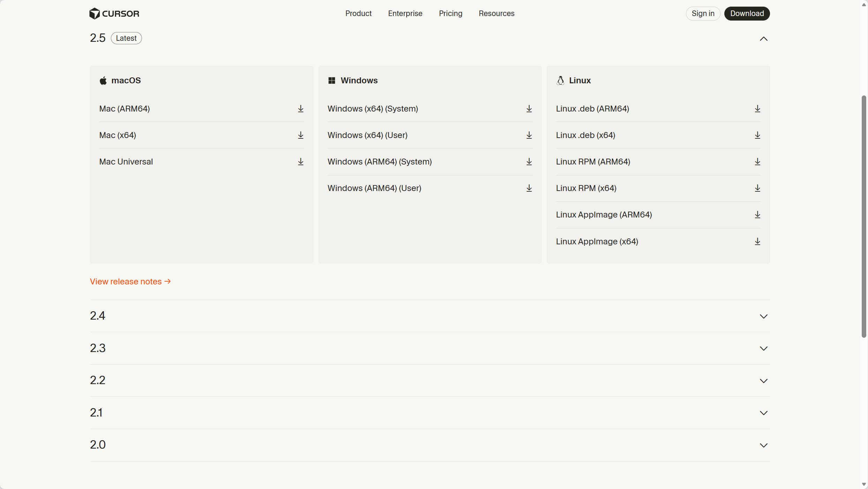Download Linux .deb (x64) package icon
The image size is (868, 489).
pyautogui.click(x=757, y=135)
